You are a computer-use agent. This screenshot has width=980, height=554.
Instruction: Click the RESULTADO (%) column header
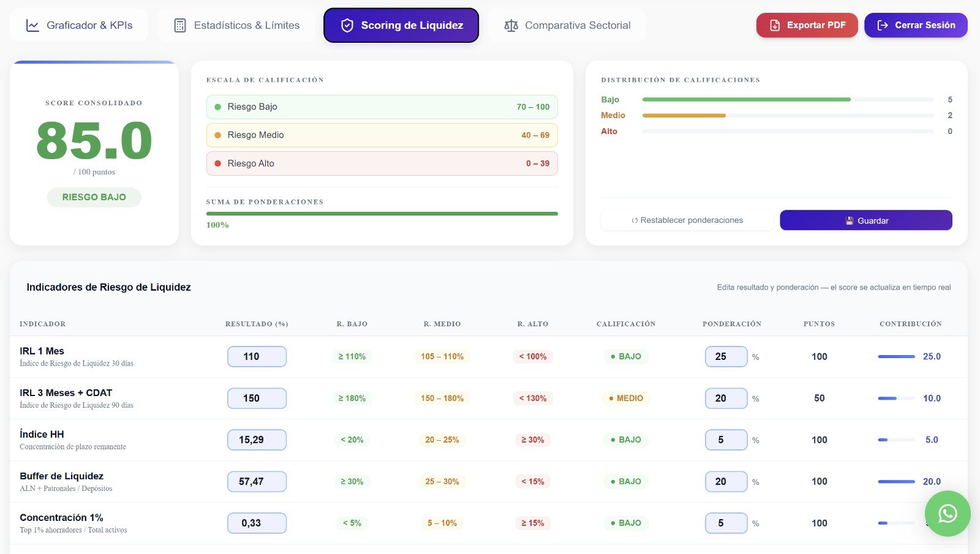tap(257, 324)
